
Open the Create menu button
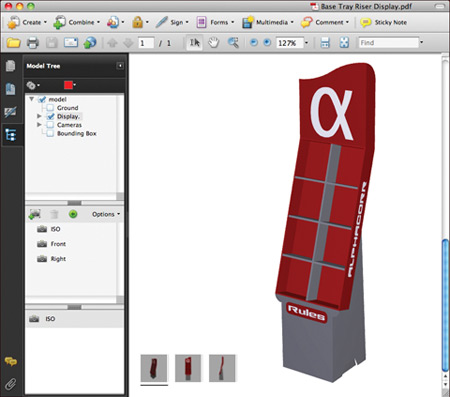click(x=27, y=22)
